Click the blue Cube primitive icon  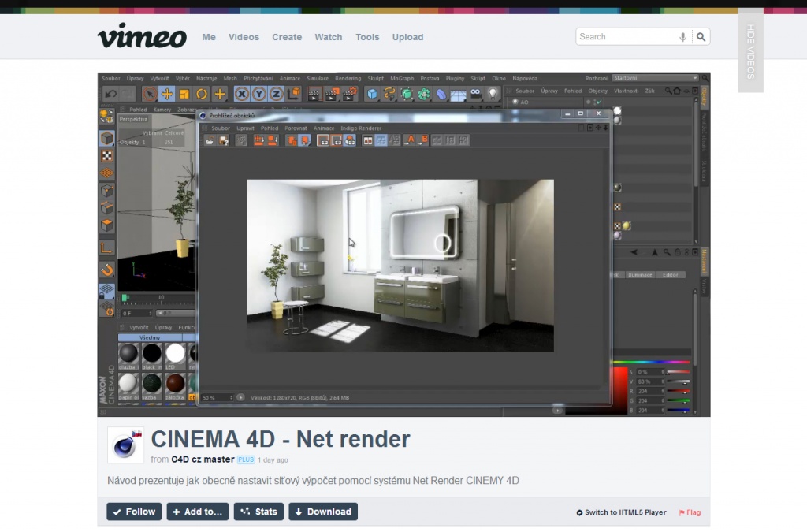coord(372,94)
